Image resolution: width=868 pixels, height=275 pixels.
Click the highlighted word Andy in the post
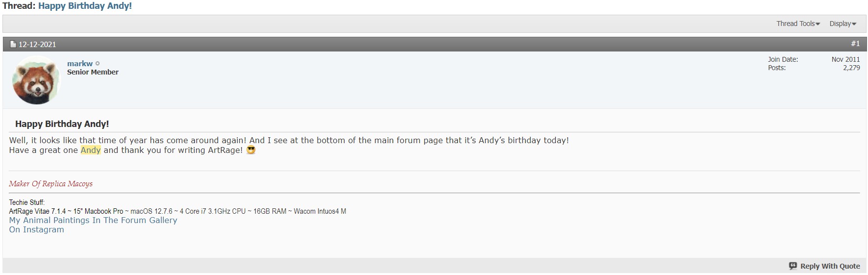point(91,150)
